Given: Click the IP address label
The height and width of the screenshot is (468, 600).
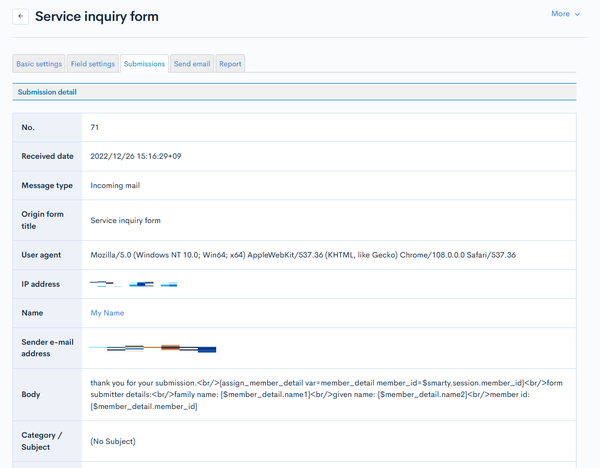Looking at the screenshot, I should [x=41, y=284].
